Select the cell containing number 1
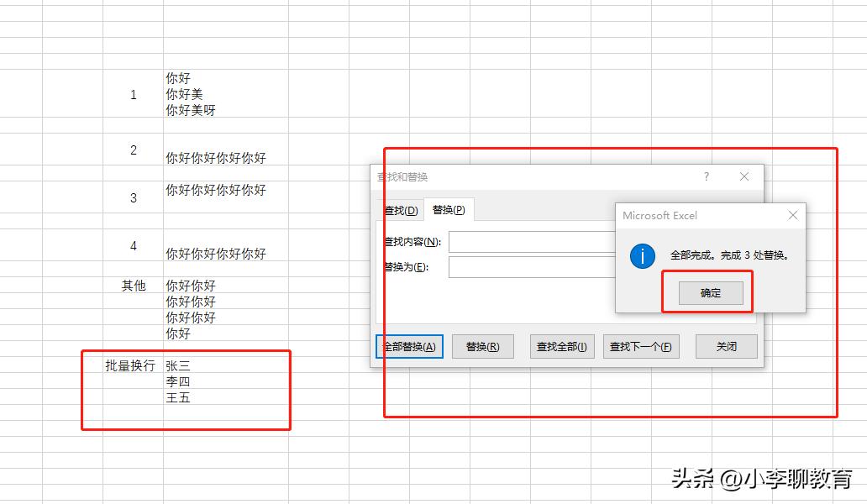This screenshot has width=867, height=504. [x=133, y=95]
